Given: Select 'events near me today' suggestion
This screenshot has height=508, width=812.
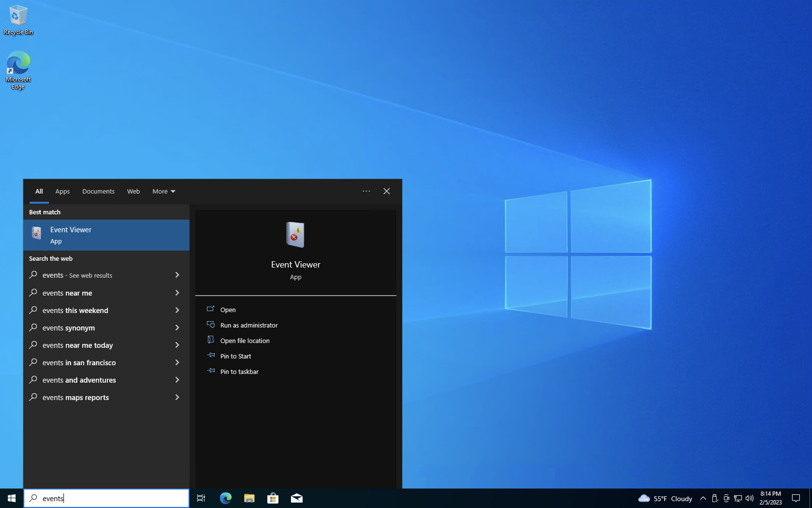Looking at the screenshot, I should pyautogui.click(x=106, y=345).
